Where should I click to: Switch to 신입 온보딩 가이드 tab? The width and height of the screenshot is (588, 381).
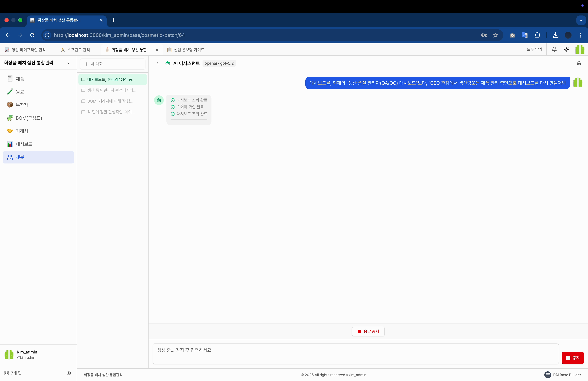(x=186, y=50)
